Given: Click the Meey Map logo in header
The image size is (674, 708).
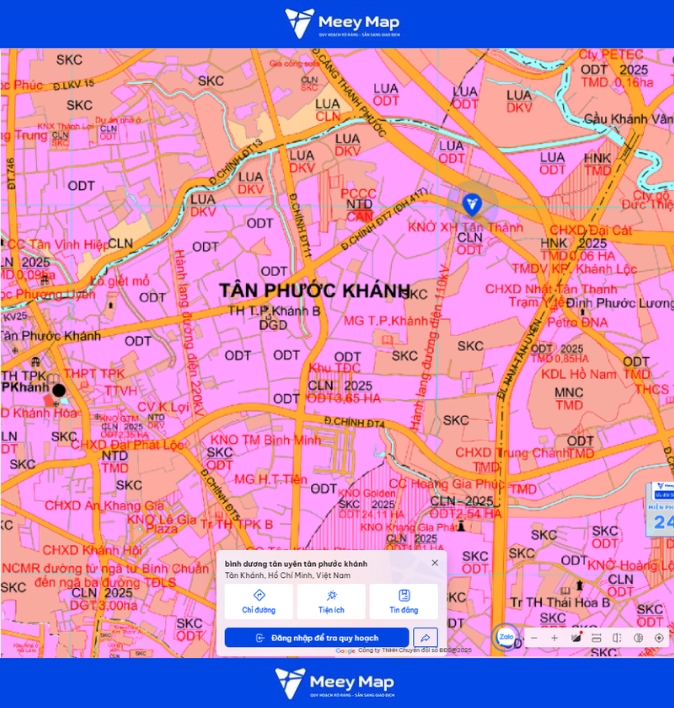Looking at the screenshot, I should pyautogui.click(x=342, y=23).
